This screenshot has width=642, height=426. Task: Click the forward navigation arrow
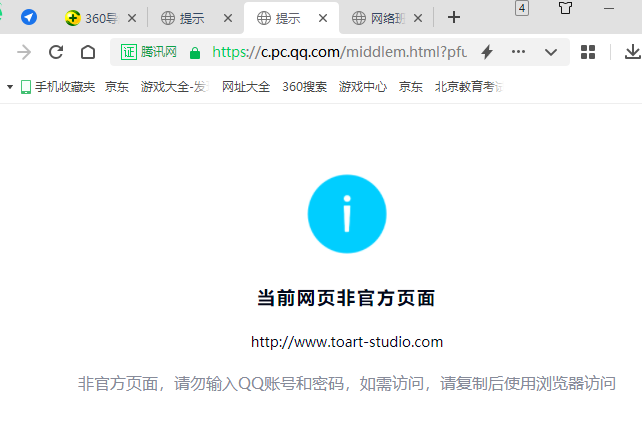click(x=24, y=52)
